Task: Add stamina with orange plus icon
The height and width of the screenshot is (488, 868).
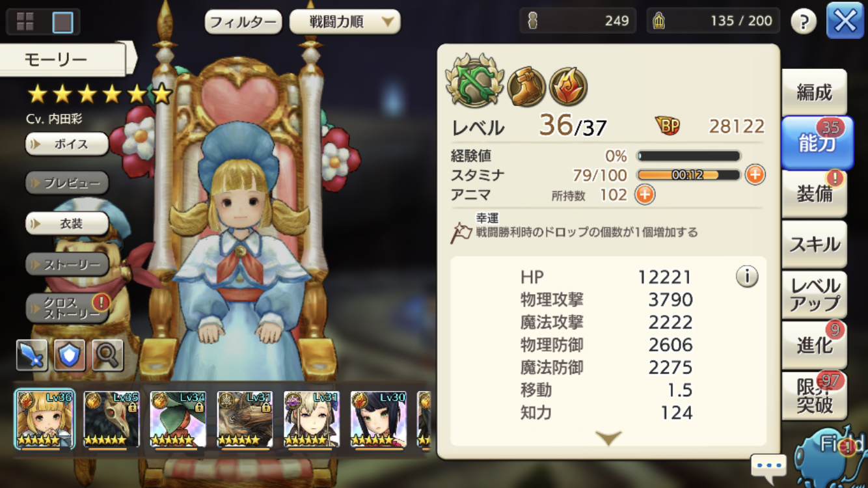Action: click(x=755, y=174)
